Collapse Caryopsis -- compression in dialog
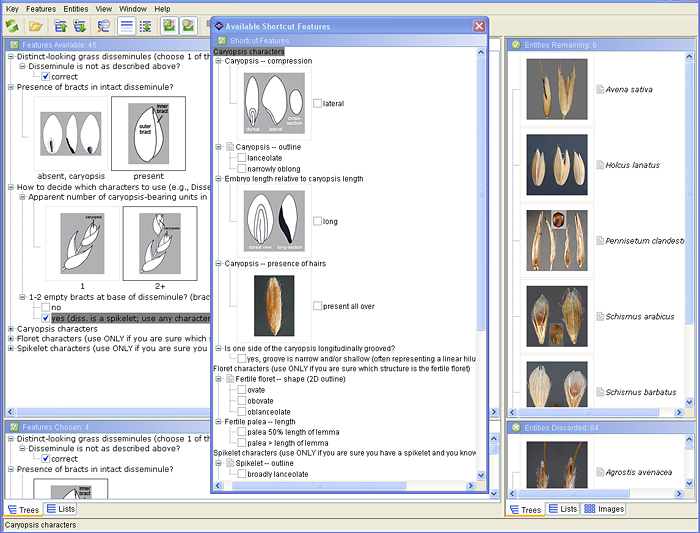This screenshot has height=533, width=700. (x=218, y=61)
